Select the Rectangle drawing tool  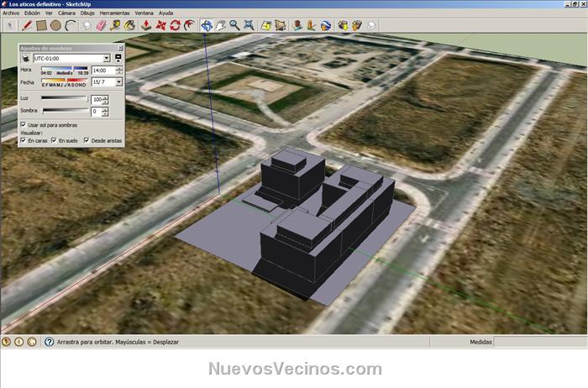click(x=41, y=25)
